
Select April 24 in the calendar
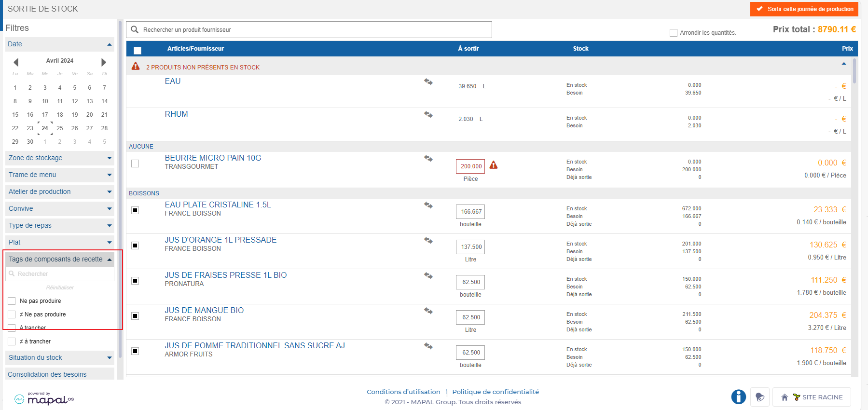[x=45, y=128]
